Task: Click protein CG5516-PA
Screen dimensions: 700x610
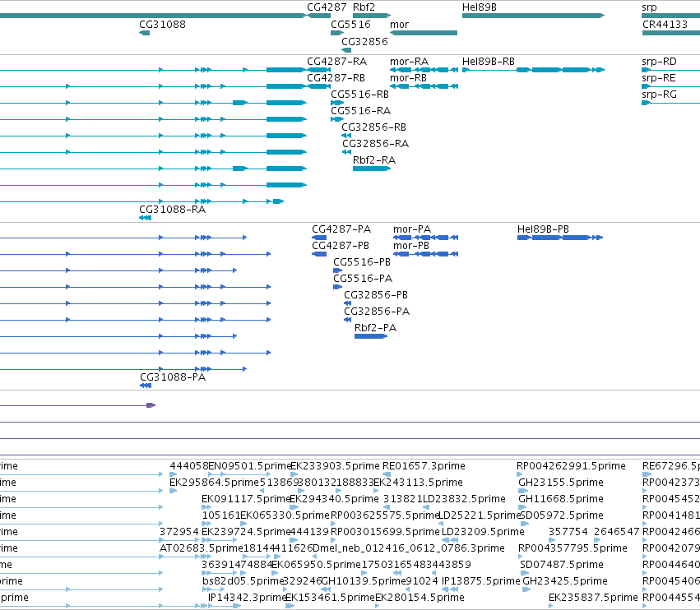Action: [363, 279]
